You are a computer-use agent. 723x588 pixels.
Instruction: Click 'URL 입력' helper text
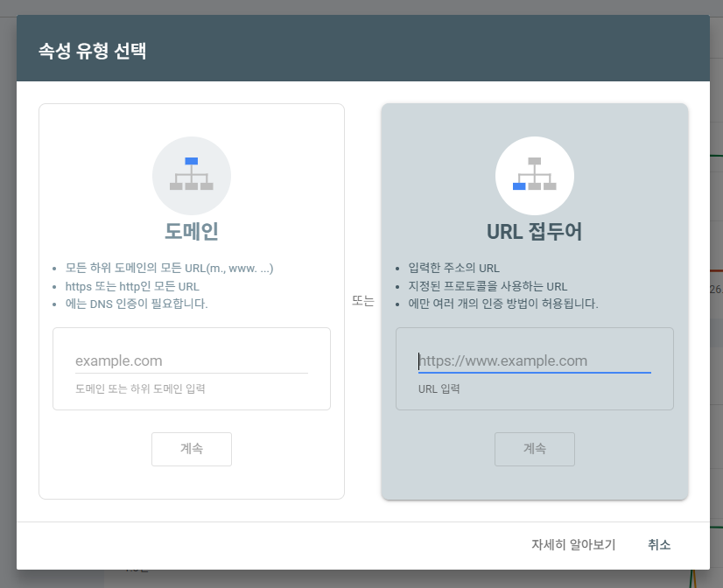[439, 388]
